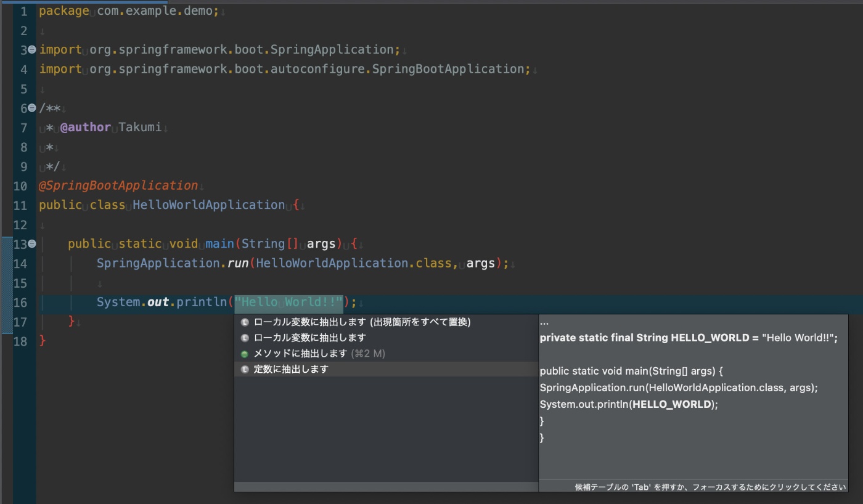Click the "out" field on line 16

[158, 303]
